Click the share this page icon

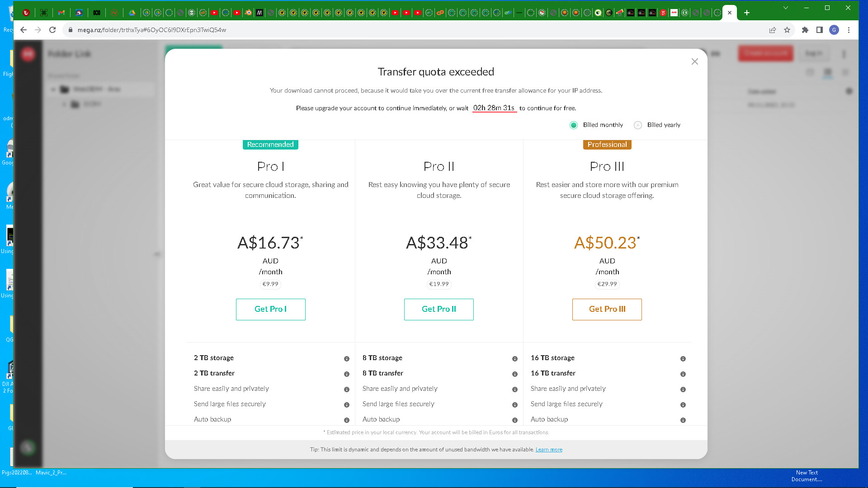(773, 30)
